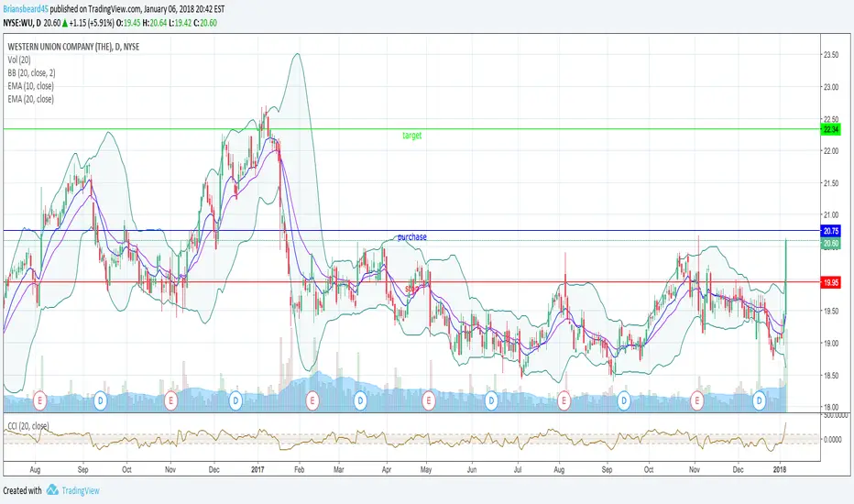Select the dividend D marker in mid-March 2017
The image size is (854, 504).
click(x=360, y=401)
